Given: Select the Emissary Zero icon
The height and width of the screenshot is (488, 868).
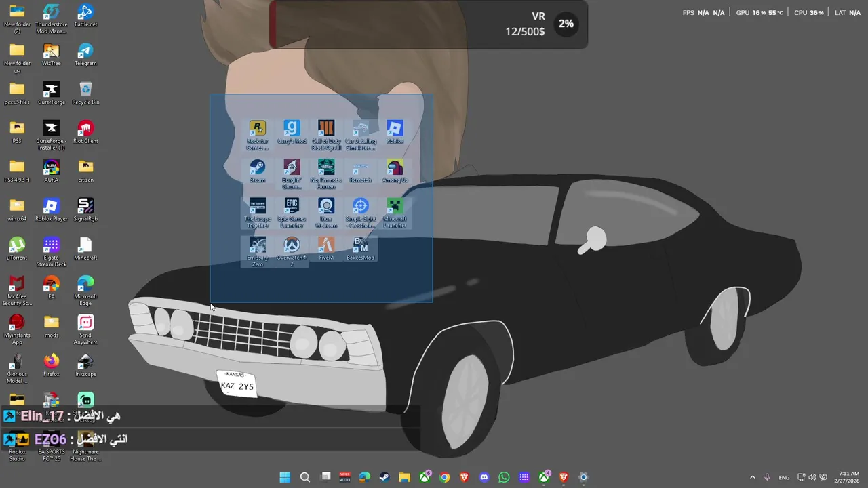Looking at the screenshot, I should click(x=257, y=251).
